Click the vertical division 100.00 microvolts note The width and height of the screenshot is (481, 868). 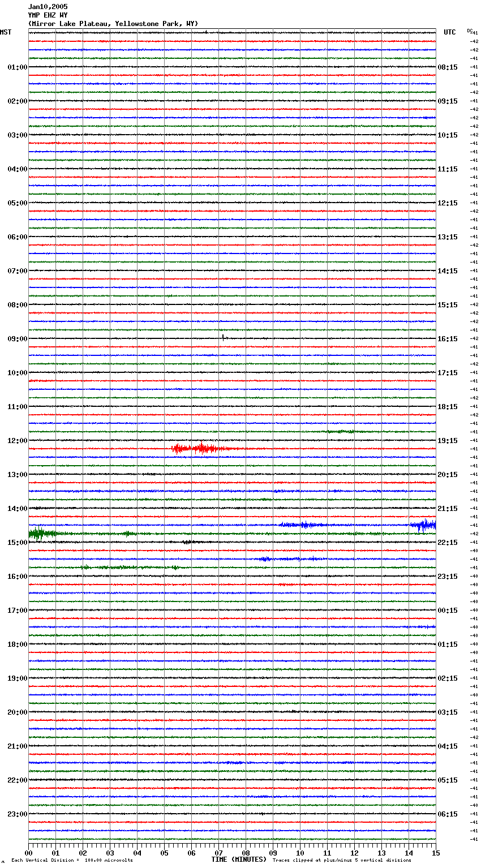[72, 860]
